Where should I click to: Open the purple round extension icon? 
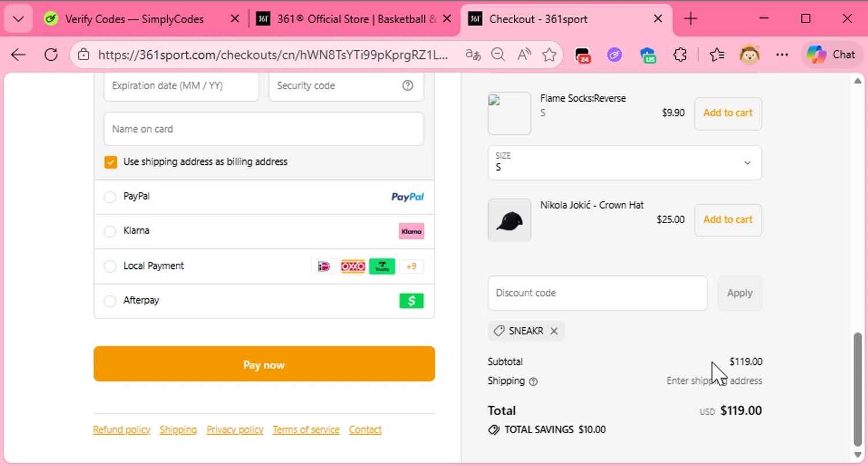[x=615, y=55]
